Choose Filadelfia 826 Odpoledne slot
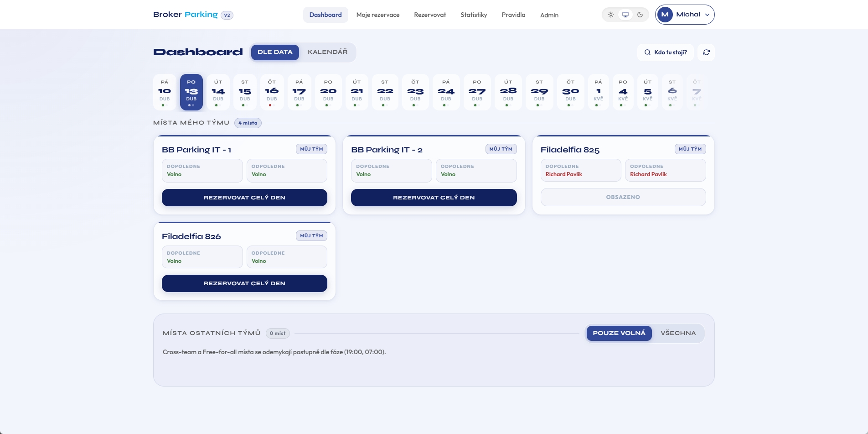The height and width of the screenshot is (434, 868). tap(286, 257)
